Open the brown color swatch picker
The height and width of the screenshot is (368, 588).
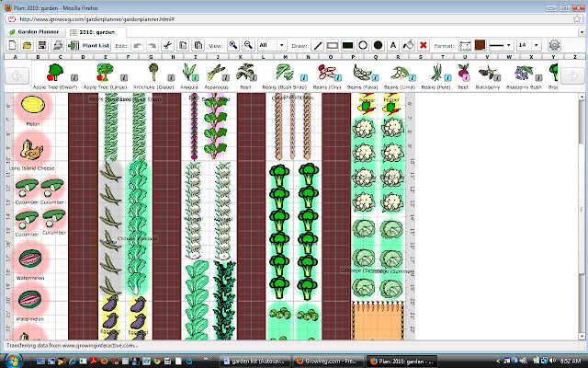pyautogui.click(x=480, y=45)
